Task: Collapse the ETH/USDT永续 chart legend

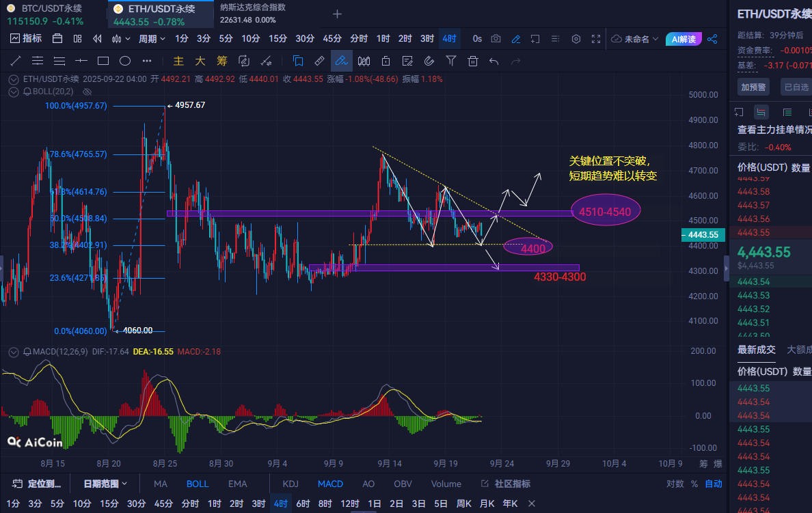Action: [14, 80]
